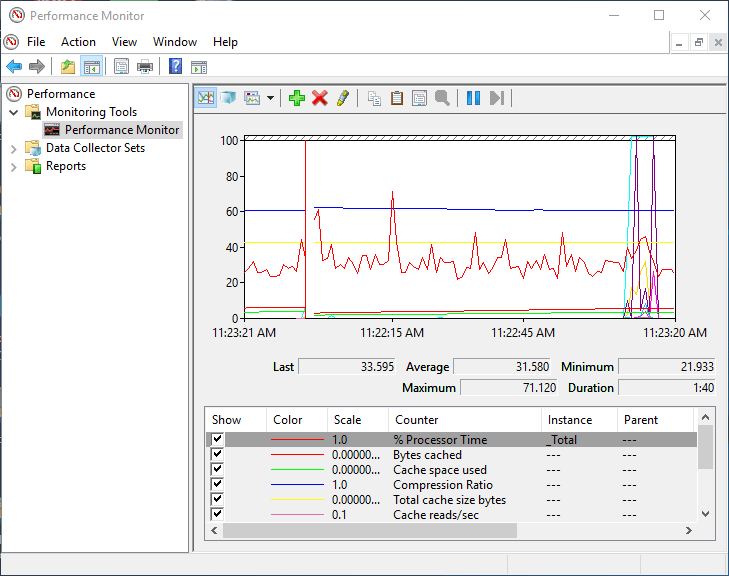This screenshot has width=729, height=576.
Task: Expand the Reports tree node
Action: (14, 166)
